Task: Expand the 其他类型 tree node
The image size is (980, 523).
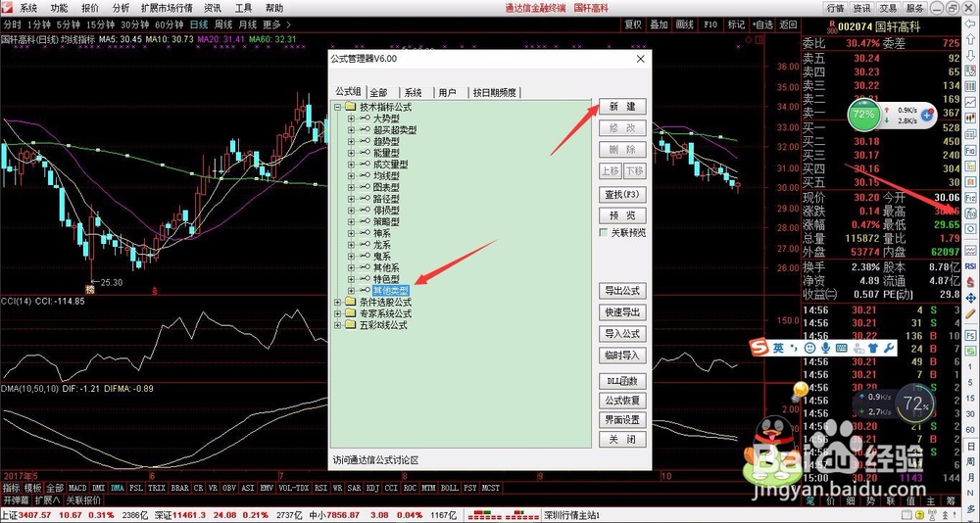Action: point(351,291)
